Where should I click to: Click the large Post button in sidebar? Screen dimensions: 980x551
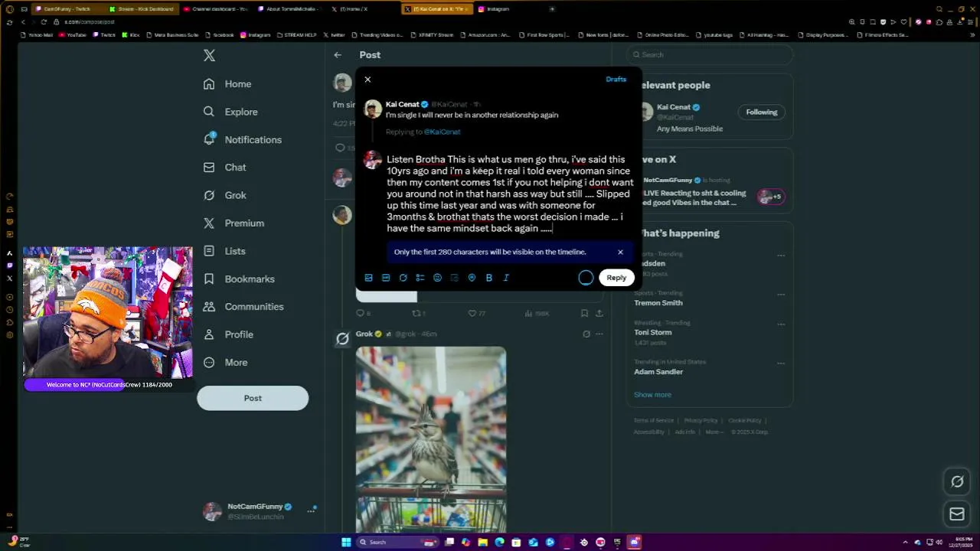point(253,398)
